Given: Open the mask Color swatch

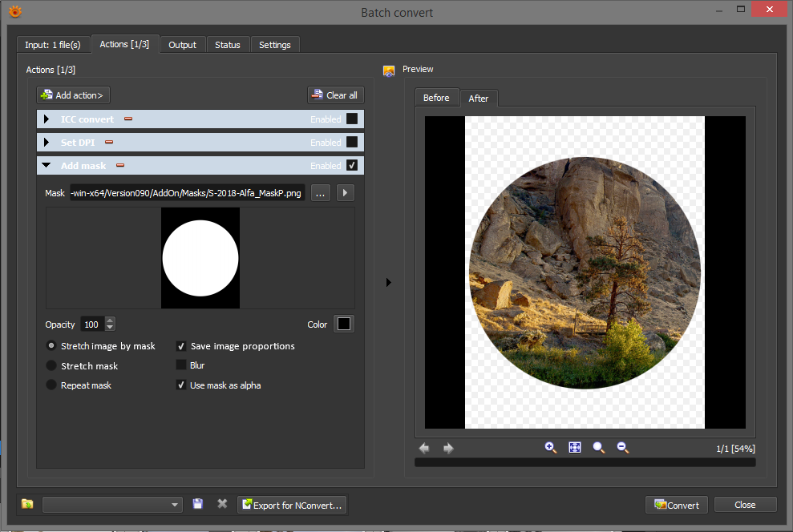Looking at the screenshot, I should 344,324.
